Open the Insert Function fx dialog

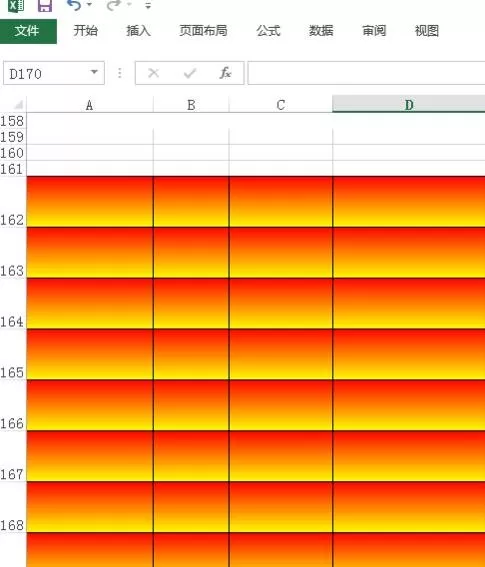pos(225,73)
